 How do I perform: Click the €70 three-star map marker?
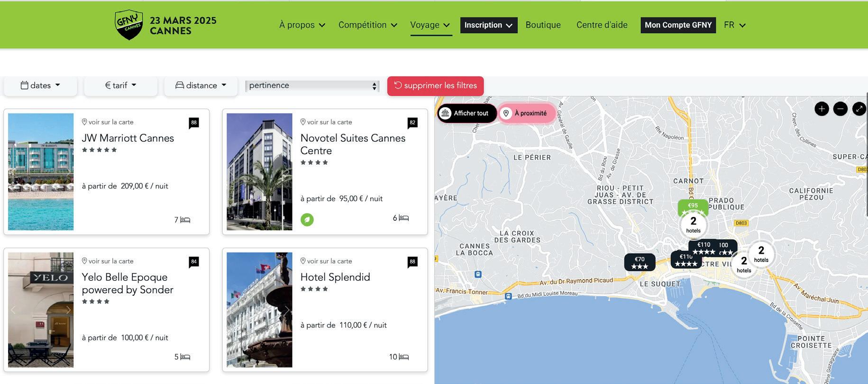coord(640,262)
